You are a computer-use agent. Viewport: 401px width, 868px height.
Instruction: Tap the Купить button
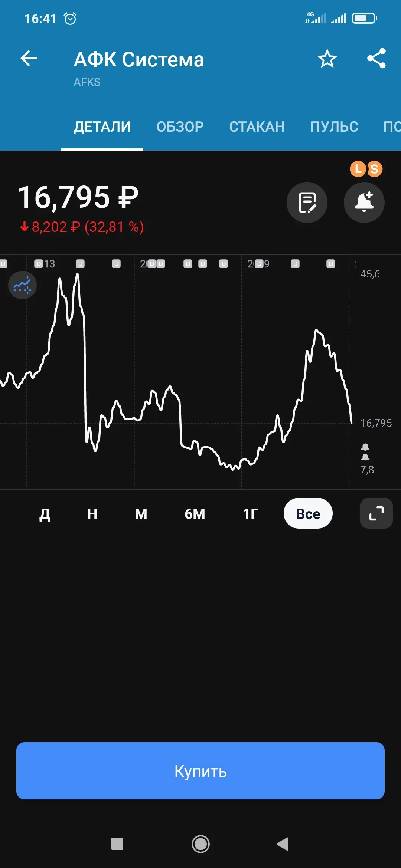tap(200, 771)
